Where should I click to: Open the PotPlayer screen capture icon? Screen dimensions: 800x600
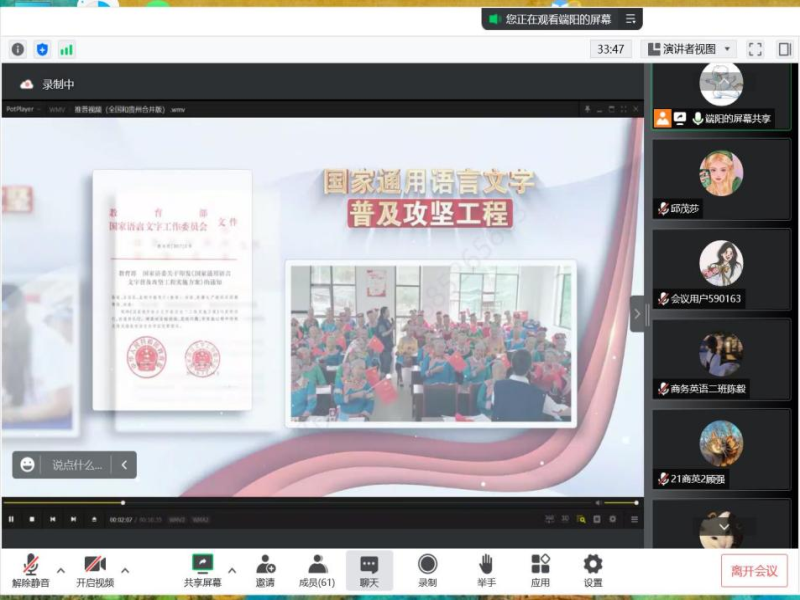click(x=597, y=519)
